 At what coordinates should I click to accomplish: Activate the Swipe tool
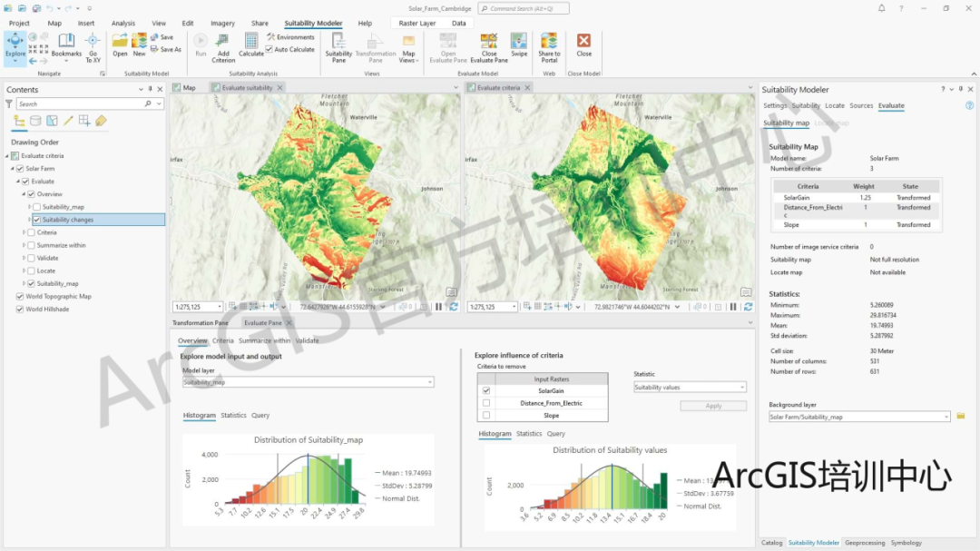click(x=519, y=45)
